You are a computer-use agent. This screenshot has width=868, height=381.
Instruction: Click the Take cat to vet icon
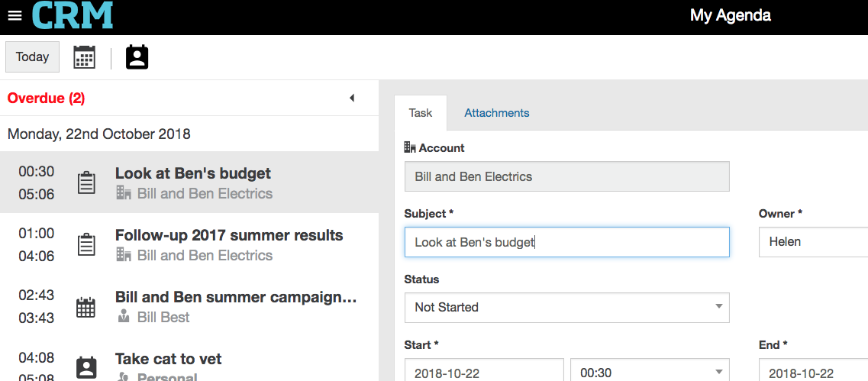[x=87, y=367]
